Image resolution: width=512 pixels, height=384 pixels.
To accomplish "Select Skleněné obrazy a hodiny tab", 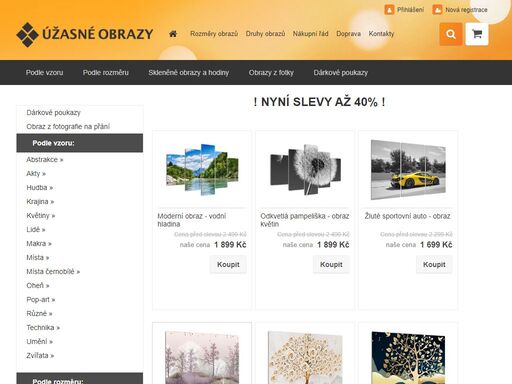I will [189, 72].
